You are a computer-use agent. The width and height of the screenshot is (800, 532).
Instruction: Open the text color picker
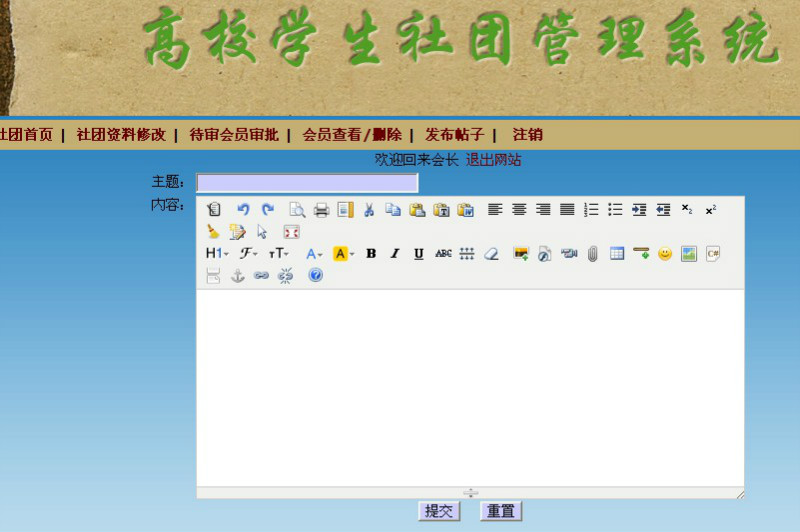pyautogui.click(x=314, y=254)
